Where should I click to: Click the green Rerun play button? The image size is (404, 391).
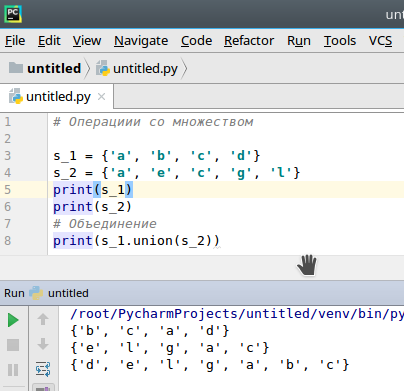(13, 320)
